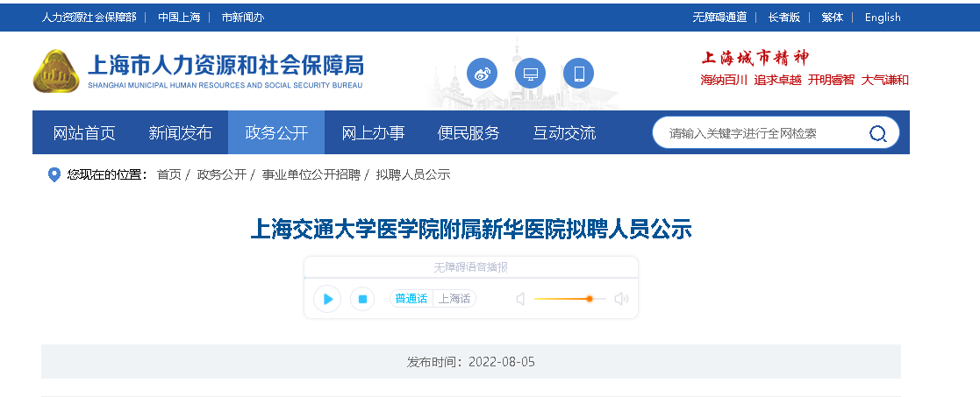The width and height of the screenshot is (980, 397).
Task: Open the 人力资源社会保障部 link
Action: 89,18
